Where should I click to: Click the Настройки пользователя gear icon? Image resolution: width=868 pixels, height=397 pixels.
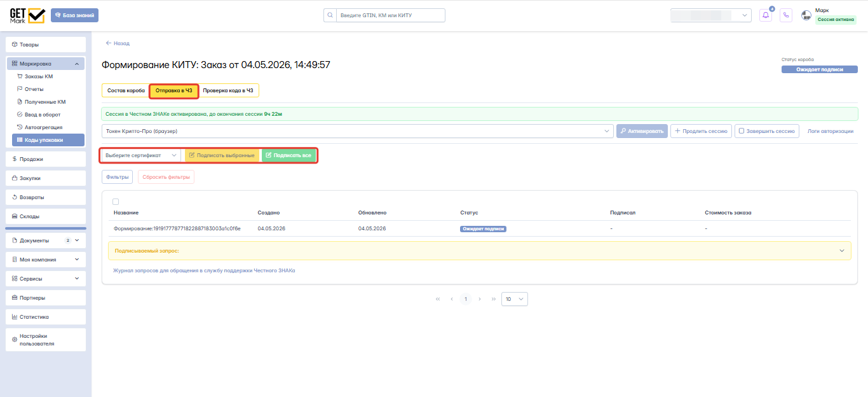(x=15, y=340)
